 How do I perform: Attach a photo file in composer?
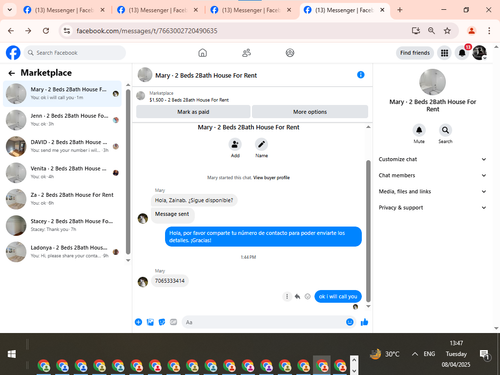click(x=150, y=322)
